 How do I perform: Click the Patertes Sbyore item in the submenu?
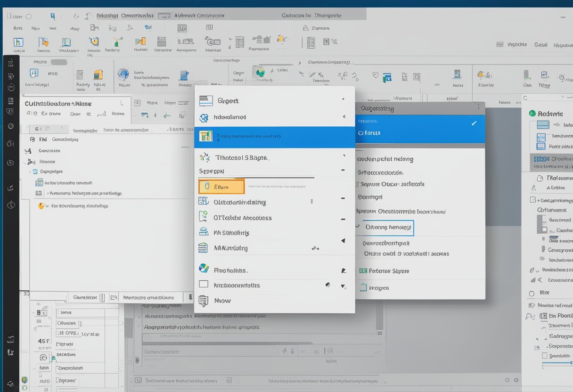pos(388,271)
